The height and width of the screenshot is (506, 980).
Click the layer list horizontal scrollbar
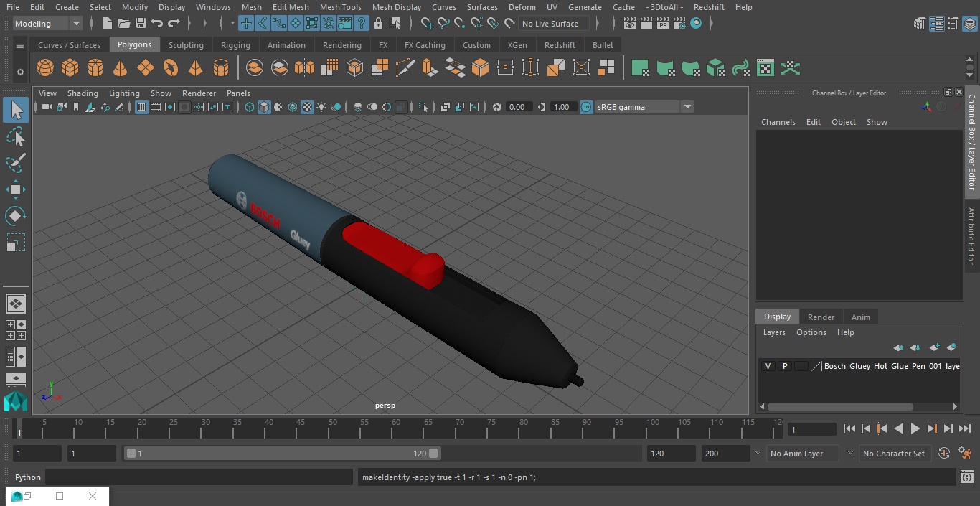pyautogui.click(x=840, y=407)
